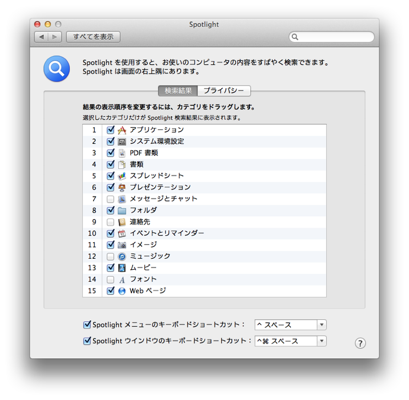Click the folder icon in row 8
This screenshot has height=400, width=409.
122,211
